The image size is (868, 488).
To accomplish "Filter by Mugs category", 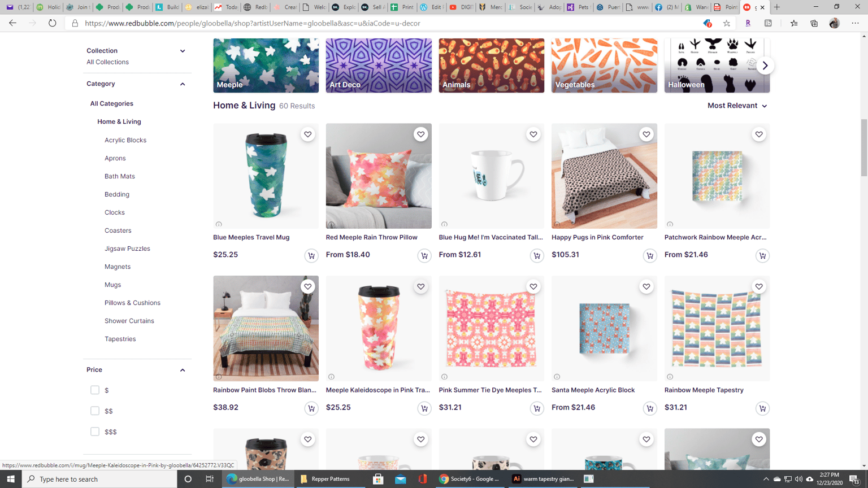I will point(112,285).
